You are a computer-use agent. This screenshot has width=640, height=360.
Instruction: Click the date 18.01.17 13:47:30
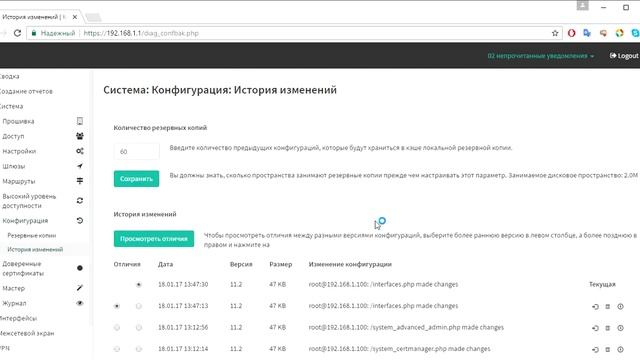183,284
